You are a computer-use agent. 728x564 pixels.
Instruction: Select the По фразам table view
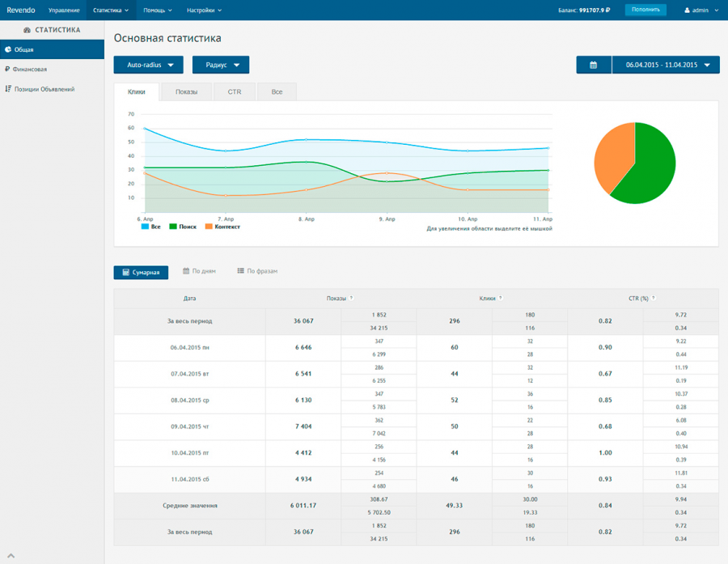258,271
